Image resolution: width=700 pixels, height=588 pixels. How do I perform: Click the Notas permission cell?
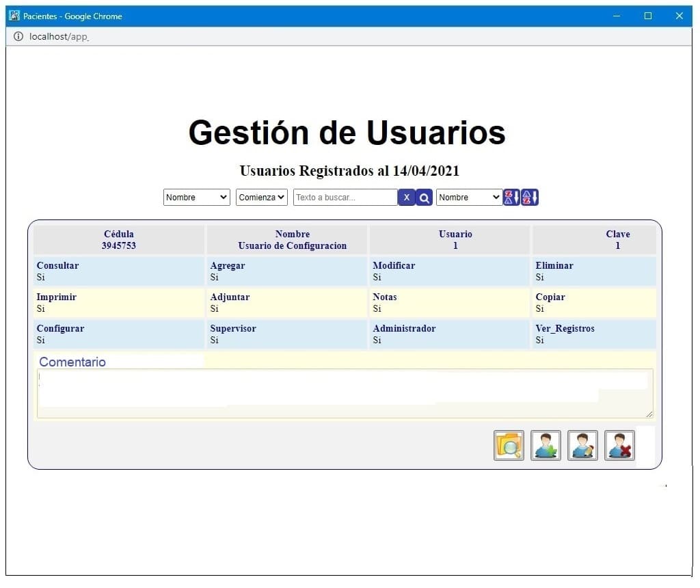coord(450,303)
